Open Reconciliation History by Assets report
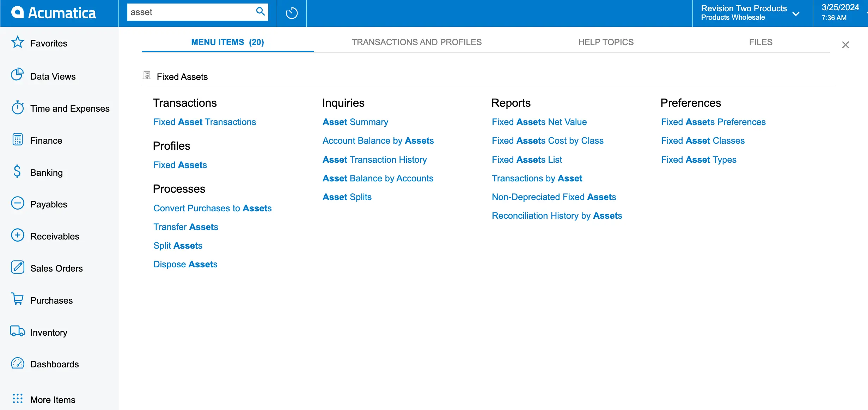The width and height of the screenshot is (868, 410). [557, 216]
